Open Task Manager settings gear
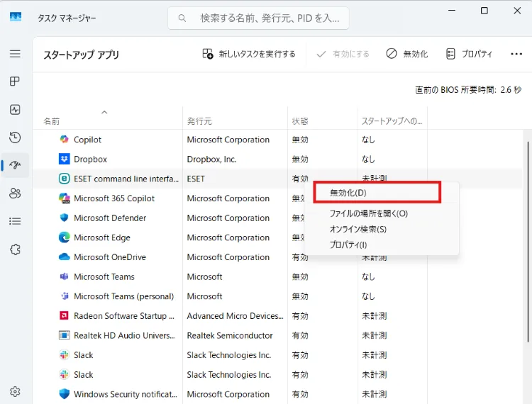532x404 pixels. (15, 391)
